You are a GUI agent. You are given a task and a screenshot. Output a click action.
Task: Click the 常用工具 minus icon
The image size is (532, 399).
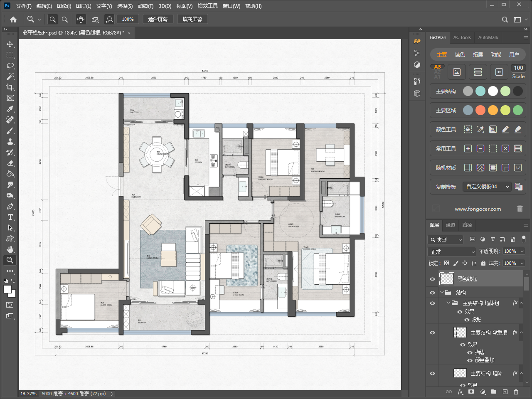pyautogui.click(x=480, y=148)
